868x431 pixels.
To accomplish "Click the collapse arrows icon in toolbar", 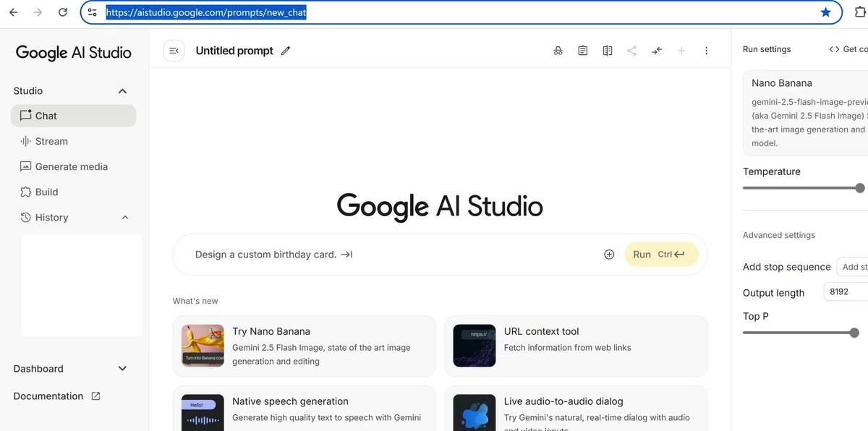I will (x=657, y=51).
